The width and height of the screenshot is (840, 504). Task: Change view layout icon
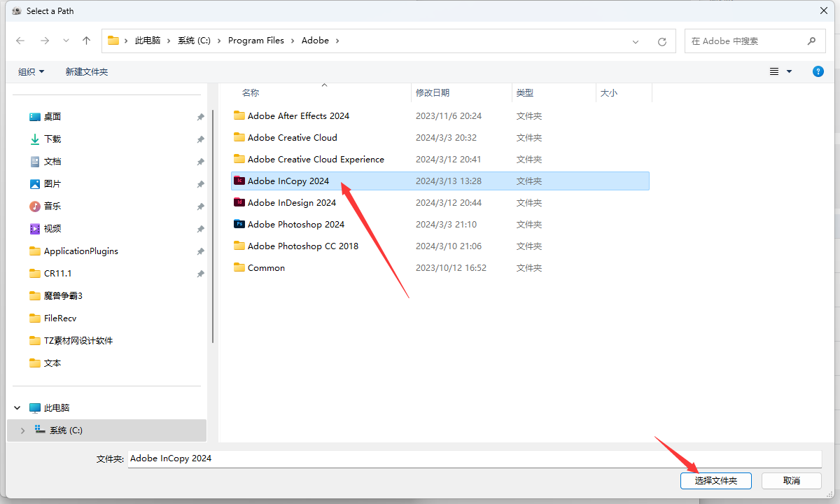tap(774, 71)
